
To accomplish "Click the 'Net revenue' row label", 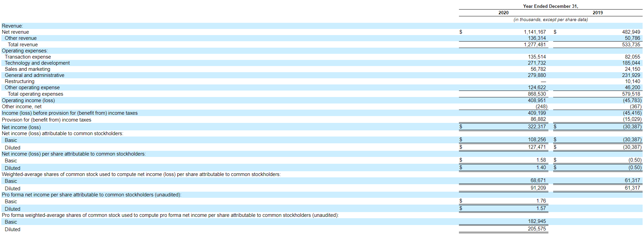I will pyautogui.click(x=15, y=32).
